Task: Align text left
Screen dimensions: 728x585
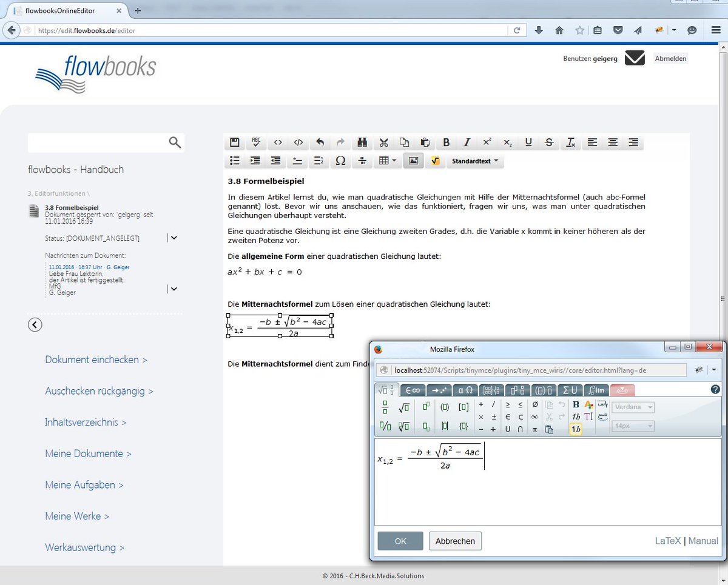Action: (592, 142)
